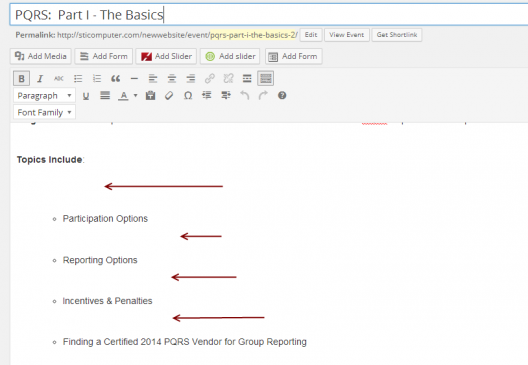Toggle strikethrough ABC icon
This screenshot has width=528, height=365.
59,78
